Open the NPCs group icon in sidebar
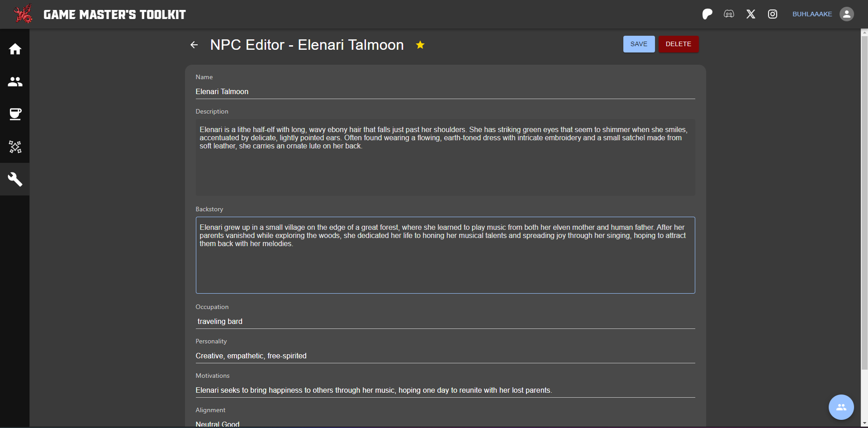Image resolution: width=868 pixels, height=428 pixels. pyautogui.click(x=15, y=81)
